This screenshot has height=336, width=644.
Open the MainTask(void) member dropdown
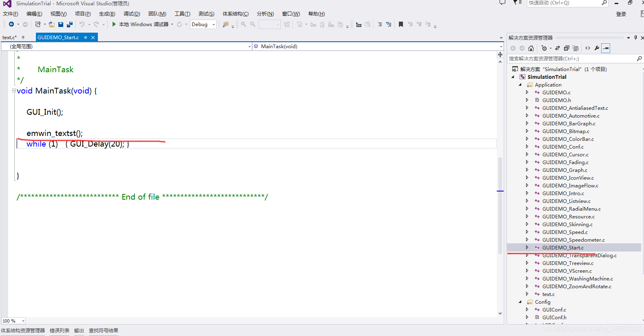pos(378,47)
